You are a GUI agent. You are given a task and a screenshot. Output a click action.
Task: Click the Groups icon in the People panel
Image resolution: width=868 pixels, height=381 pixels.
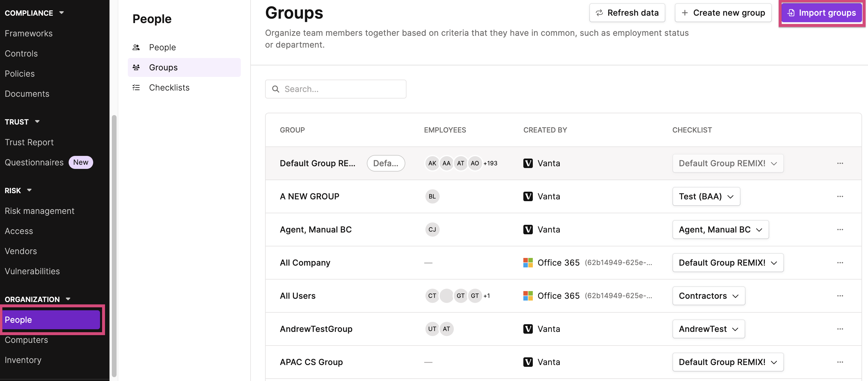coord(136,67)
